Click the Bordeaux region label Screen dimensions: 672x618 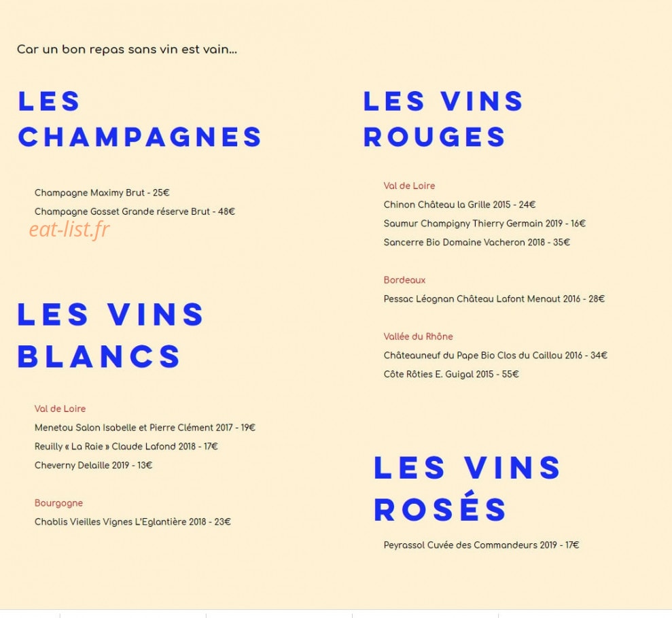point(404,281)
